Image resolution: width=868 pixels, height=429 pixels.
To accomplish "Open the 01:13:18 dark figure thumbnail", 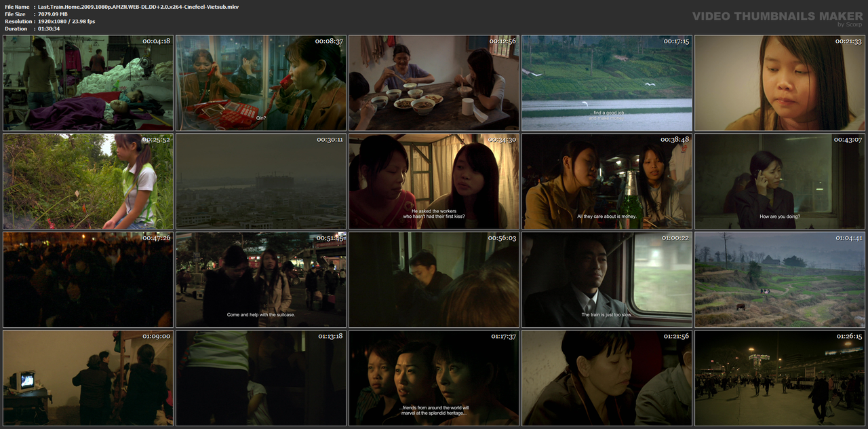I will point(261,378).
